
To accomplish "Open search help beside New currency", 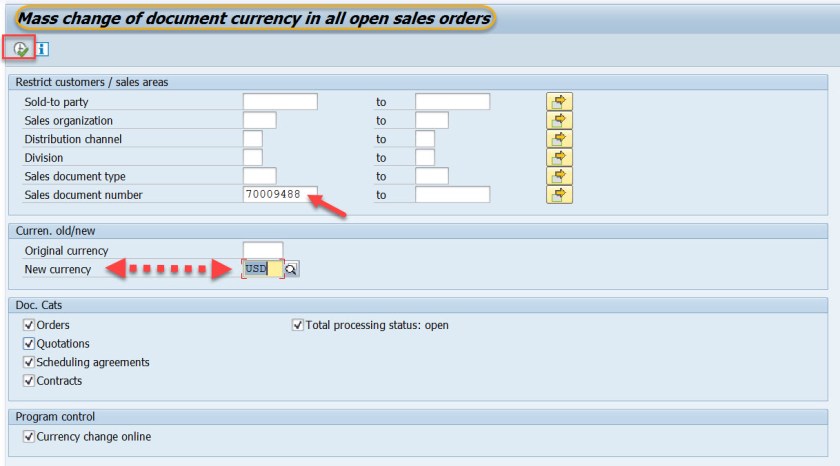I will pyautogui.click(x=291, y=269).
